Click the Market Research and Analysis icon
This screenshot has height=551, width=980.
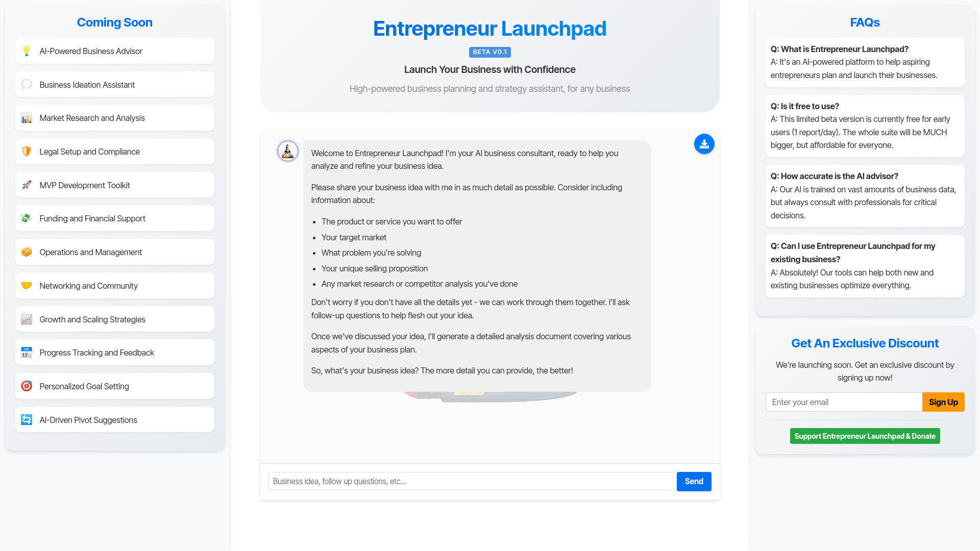pos(27,118)
